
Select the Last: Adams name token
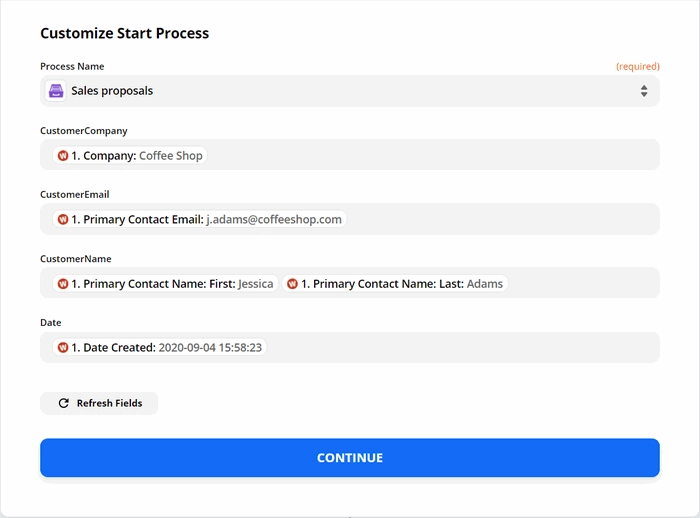[395, 284]
